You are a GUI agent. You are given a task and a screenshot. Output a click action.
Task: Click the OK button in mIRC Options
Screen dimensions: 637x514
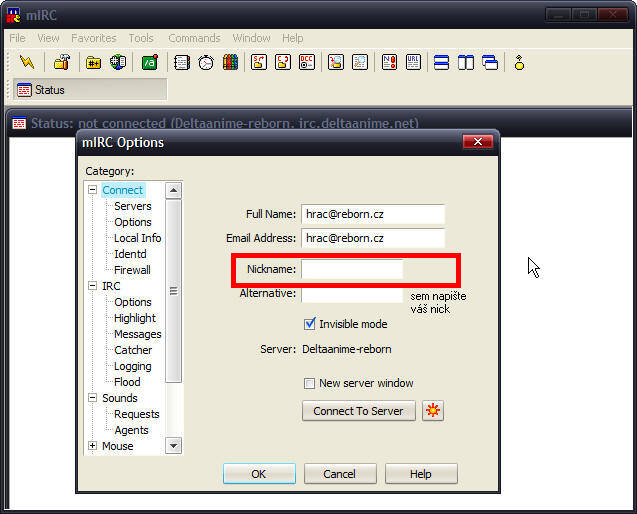pyautogui.click(x=259, y=474)
